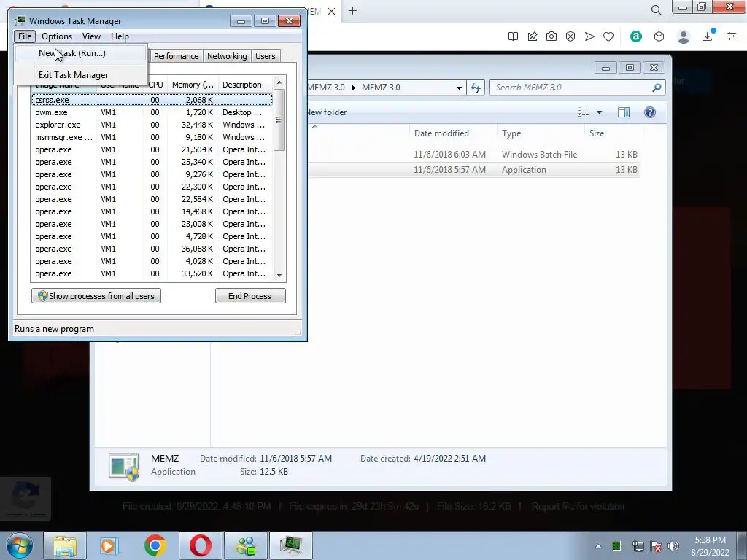Click the Explorer help icon
The width and height of the screenshot is (747, 560).
tap(650, 112)
